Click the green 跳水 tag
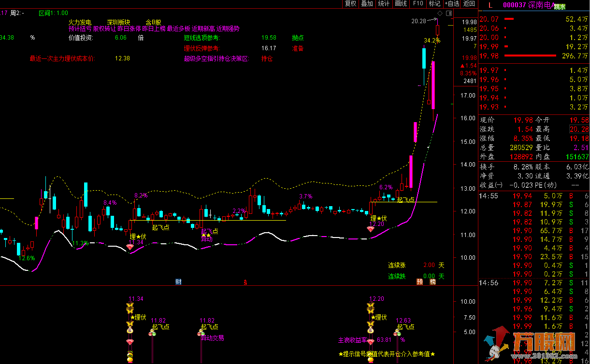This screenshot has height=364, width=590. 560,7
